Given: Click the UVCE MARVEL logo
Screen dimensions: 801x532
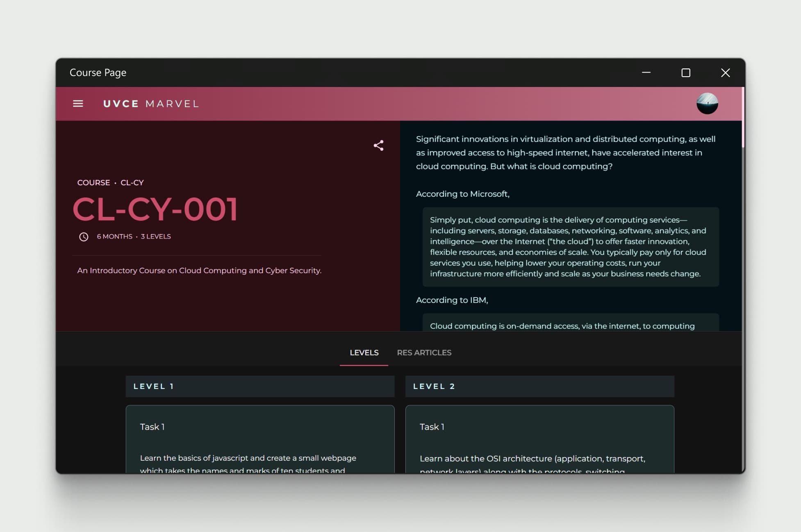Looking at the screenshot, I should 151,104.
